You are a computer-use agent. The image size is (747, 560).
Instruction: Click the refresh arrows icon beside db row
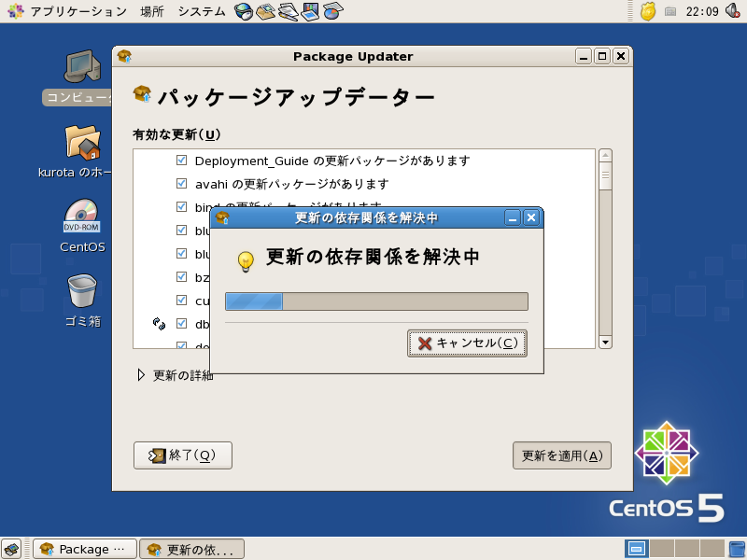tap(159, 324)
